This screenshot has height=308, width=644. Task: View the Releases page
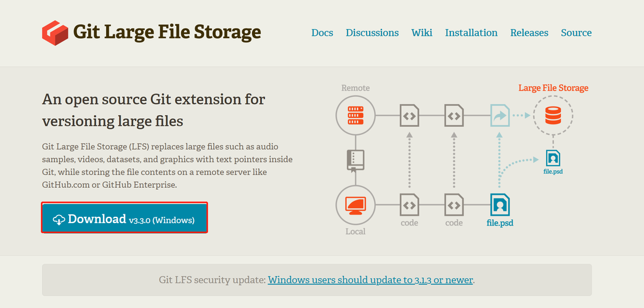click(529, 33)
